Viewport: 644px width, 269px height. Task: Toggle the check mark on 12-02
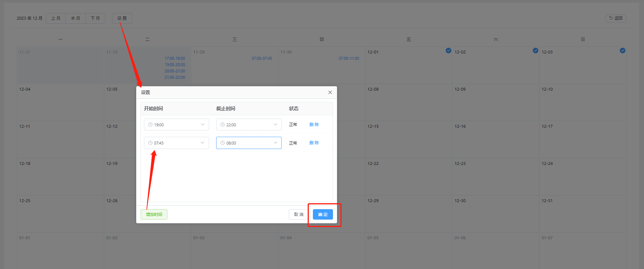[535, 51]
